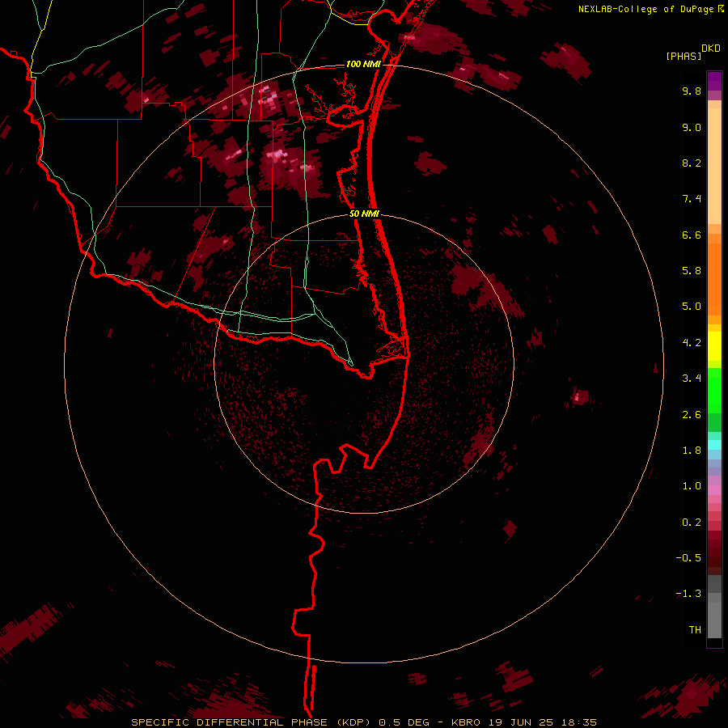Click the 4.2 value on color scale
The height and width of the screenshot is (728, 728).
[692, 343]
